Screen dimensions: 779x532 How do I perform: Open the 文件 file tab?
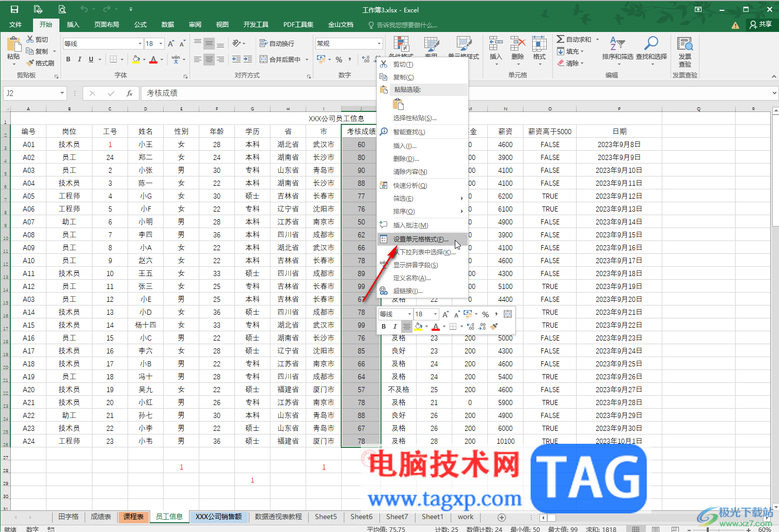pos(15,24)
